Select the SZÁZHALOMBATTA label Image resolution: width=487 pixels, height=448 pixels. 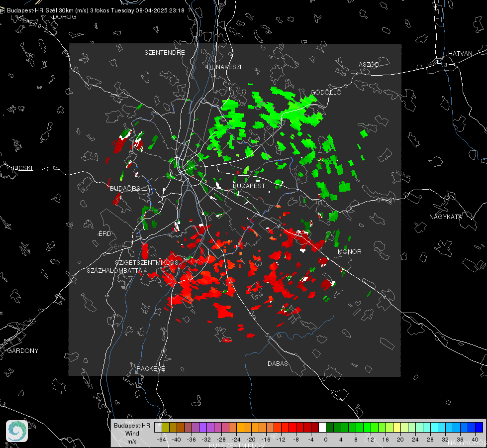tap(114, 270)
